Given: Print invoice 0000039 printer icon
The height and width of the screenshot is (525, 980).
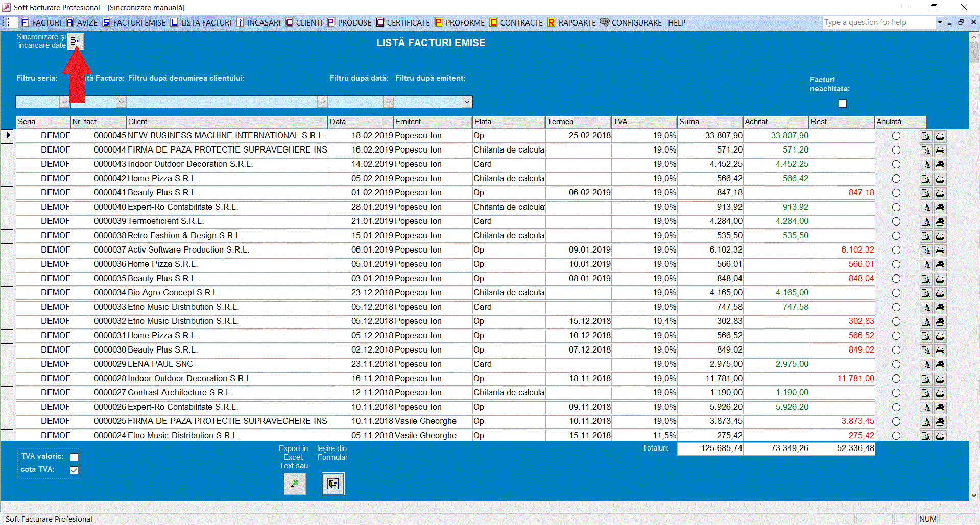Looking at the screenshot, I should click(940, 222).
